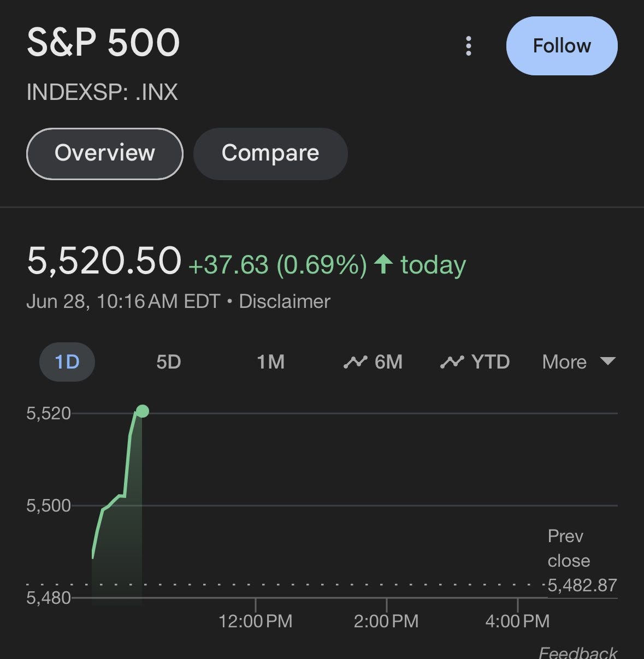644x659 pixels.
Task: Click the green up arrow icon
Action: 383,265
